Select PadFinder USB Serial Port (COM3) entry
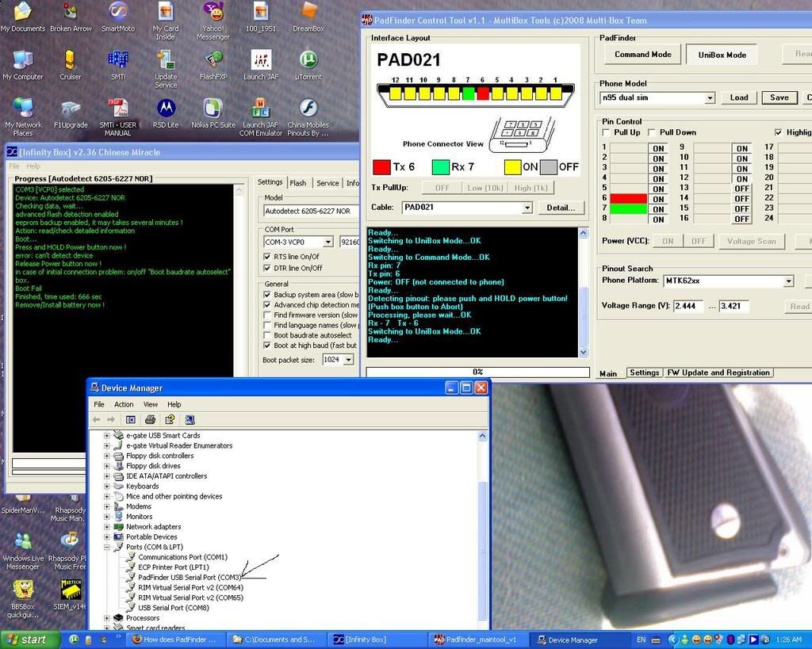This screenshot has height=649, width=812. point(189,578)
